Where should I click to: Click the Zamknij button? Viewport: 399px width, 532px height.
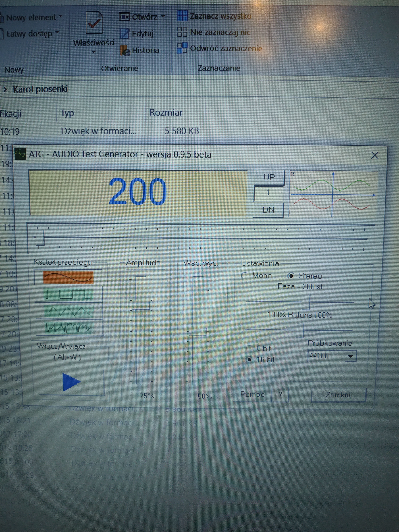coord(339,395)
